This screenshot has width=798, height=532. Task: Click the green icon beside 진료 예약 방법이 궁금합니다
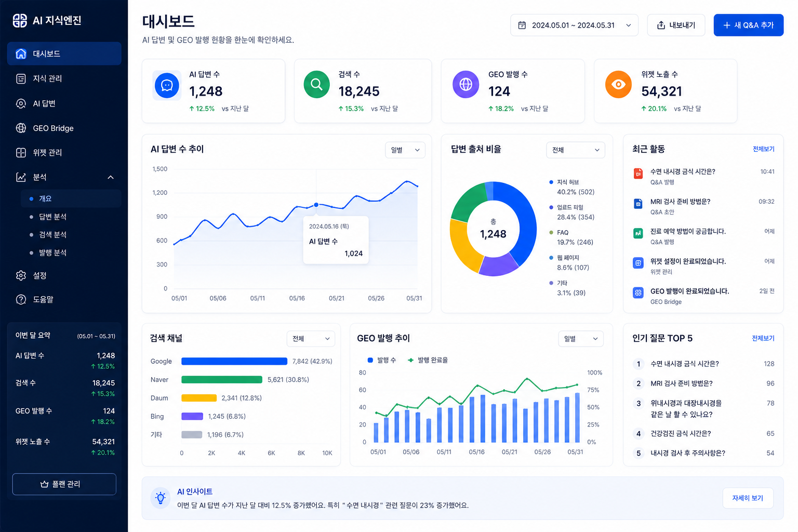click(638, 233)
